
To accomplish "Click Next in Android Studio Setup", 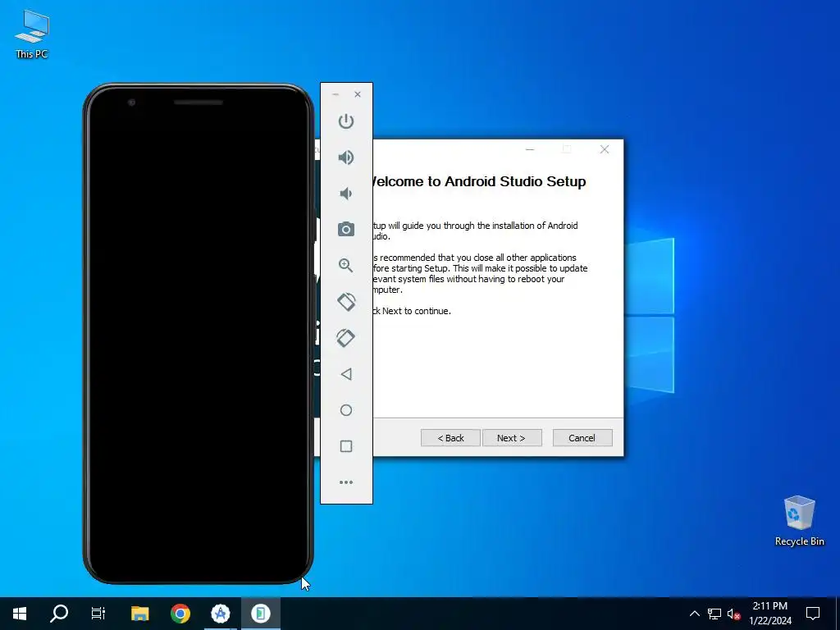I will (512, 438).
